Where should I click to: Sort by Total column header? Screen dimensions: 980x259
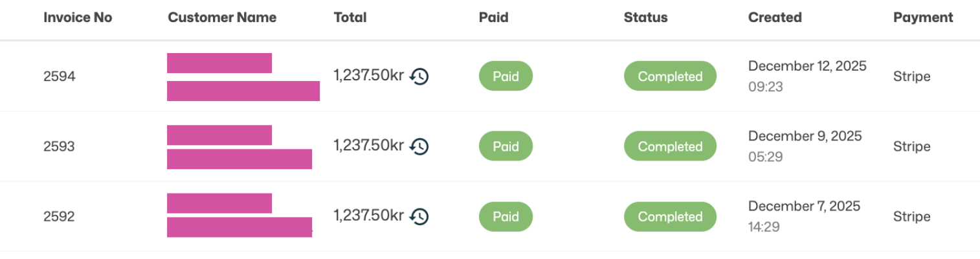pos(350,17)
